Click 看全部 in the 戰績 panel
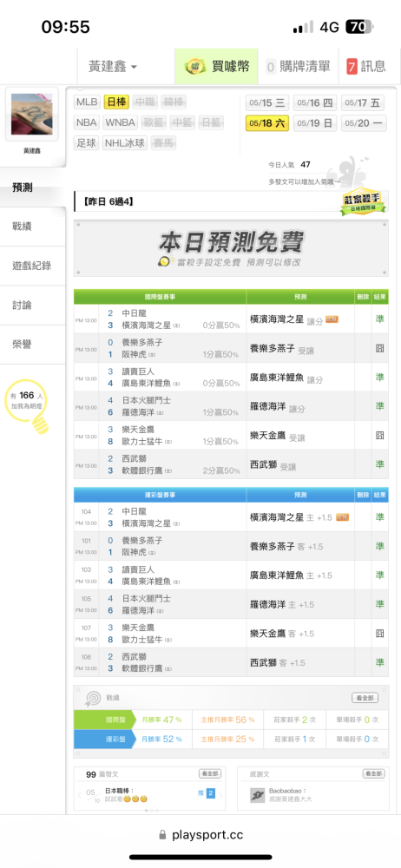Screen dimensions: 401x868 coord(365,698)
